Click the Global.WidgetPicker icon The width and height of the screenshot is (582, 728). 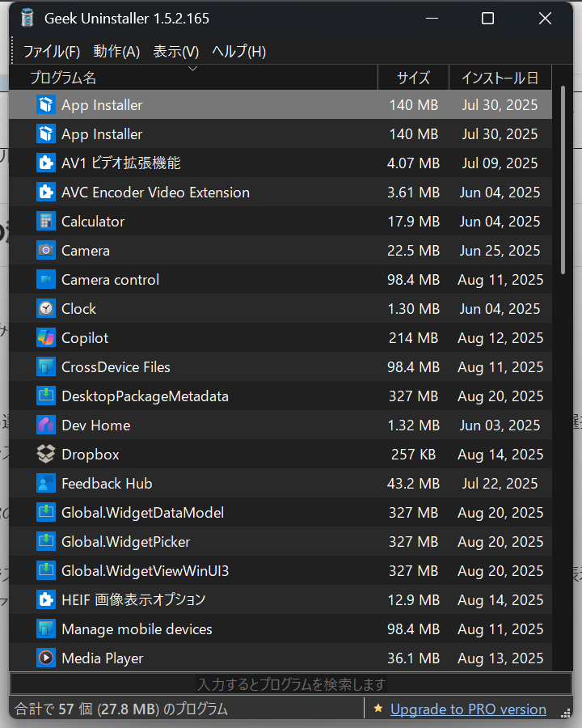46,542
